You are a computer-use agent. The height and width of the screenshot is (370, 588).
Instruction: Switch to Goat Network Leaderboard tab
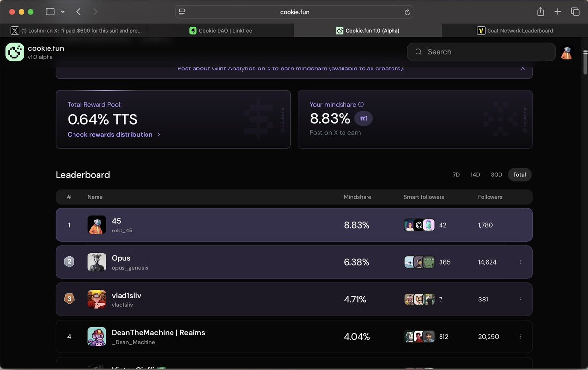pyautogui.click(x=514, y=30)
